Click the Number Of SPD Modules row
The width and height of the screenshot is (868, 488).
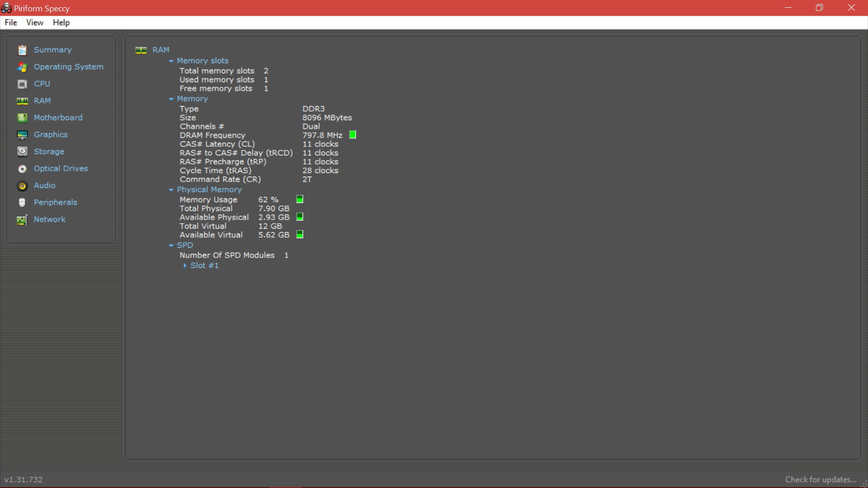pos(234,255)
